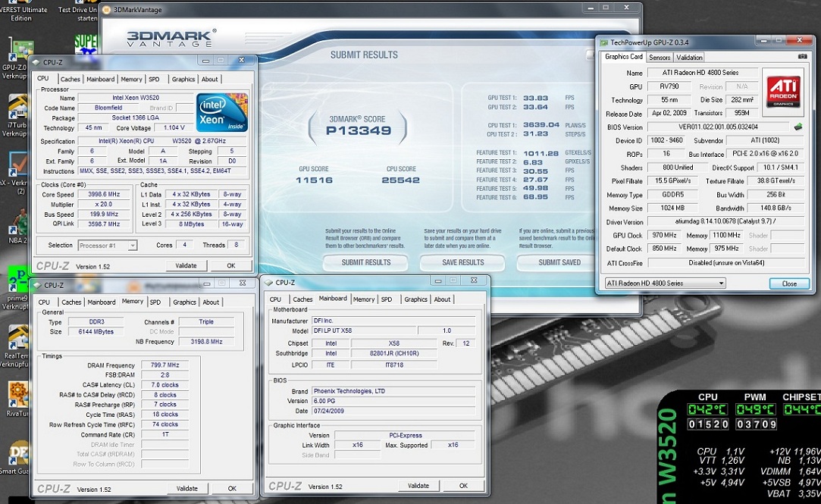
Task: Open the SPD tab in the CPU-Z Mainboard window
Action: [387, 299]
